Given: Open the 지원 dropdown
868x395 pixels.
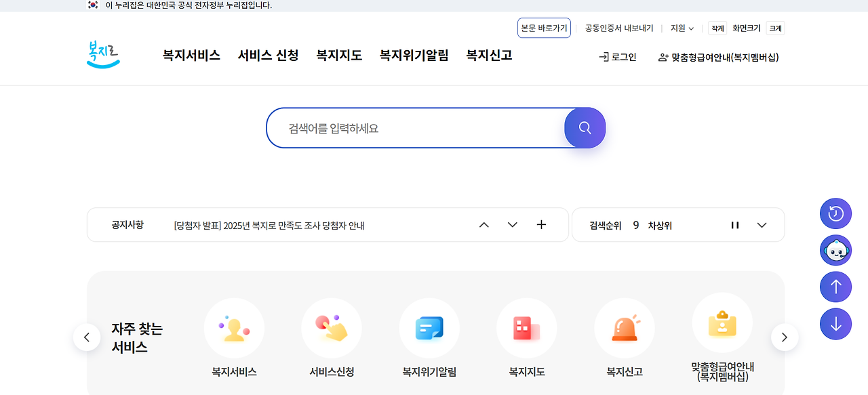Looking at the screenshot, I should pos(682,28).
